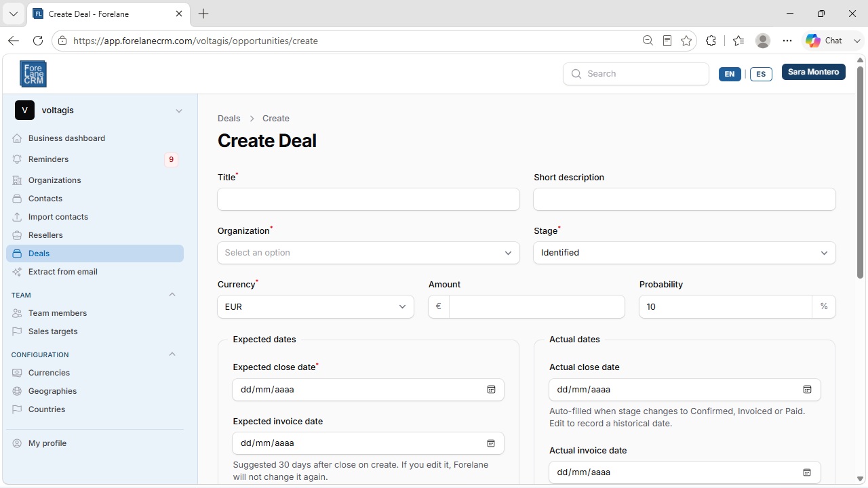Click the Probability input field
868x488 pixels.
pyautogui.click(x=726, y=307)
